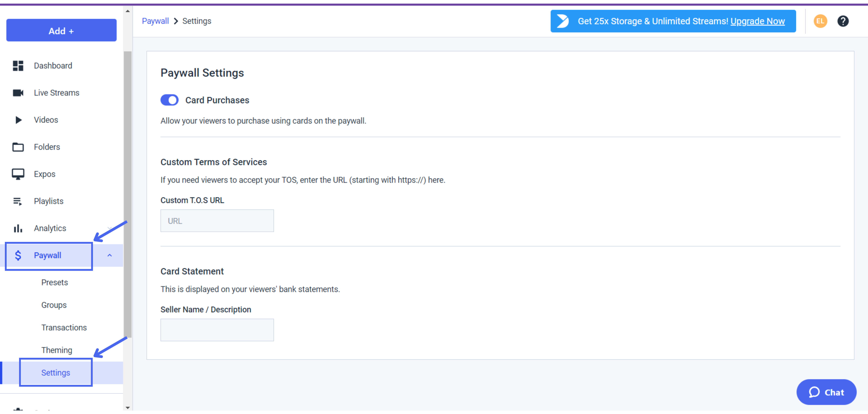Open Paywall Groups submenu item
868x414 pixels.
[x=54, y=305]
